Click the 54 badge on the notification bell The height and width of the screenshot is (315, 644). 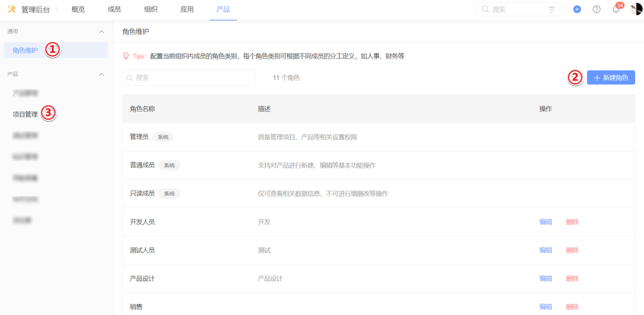pyautogui.click(x=620, y=4)
